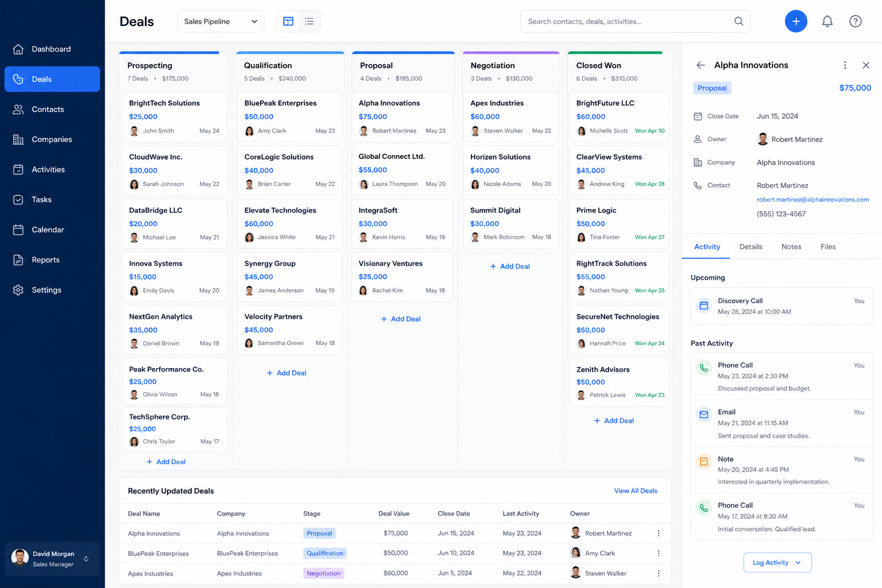This screenshot has width=882, height=588.
Task: Click the blue plus create button
Action: 796,21
